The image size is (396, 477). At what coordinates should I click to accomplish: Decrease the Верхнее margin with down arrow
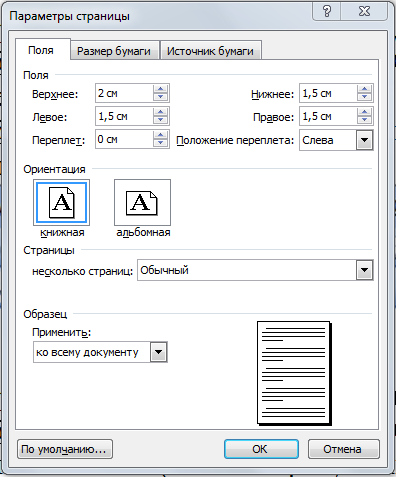point(161,97)
